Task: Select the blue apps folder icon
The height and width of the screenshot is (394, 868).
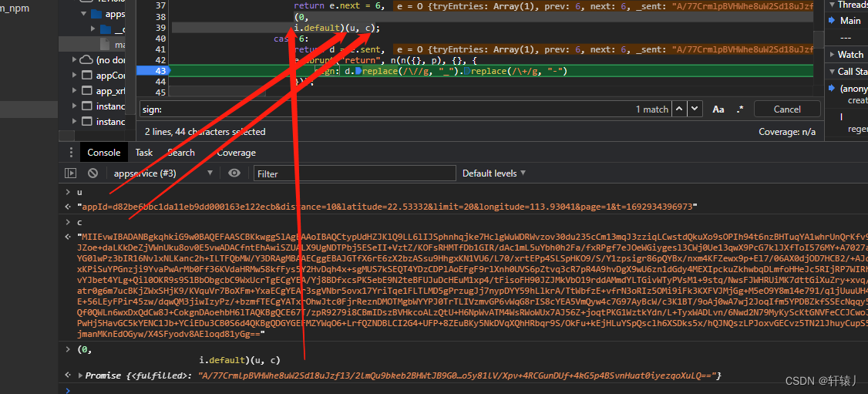Action: pyautogui.click(x=96, y=14)
